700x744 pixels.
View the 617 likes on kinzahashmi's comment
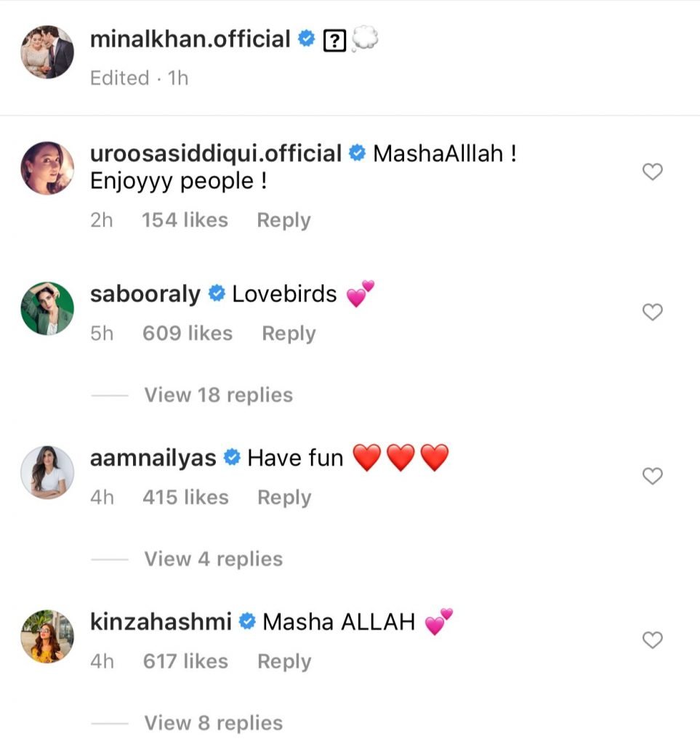(x=185, y=662)
